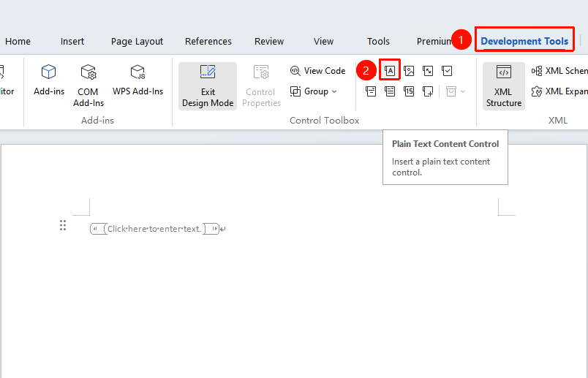The height and width of the screenshot is (378, 588).
Task: Open the Home tab
Action: point(18,41)
